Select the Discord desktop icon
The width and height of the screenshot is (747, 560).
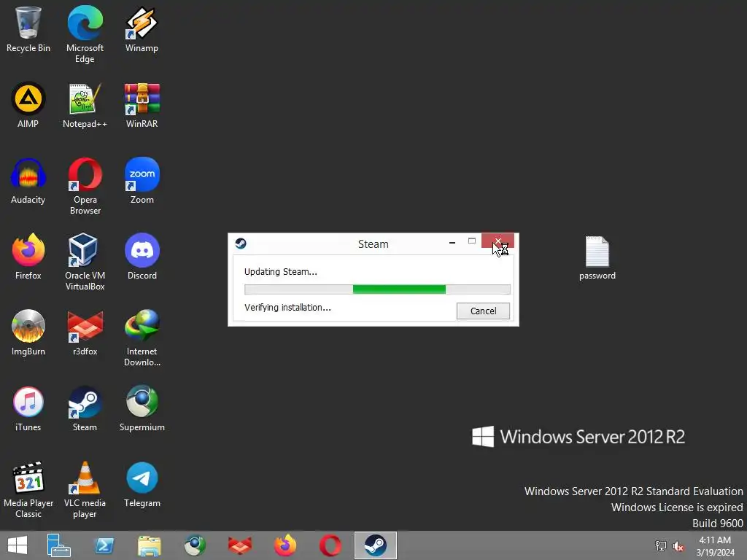tap(142, 257)
